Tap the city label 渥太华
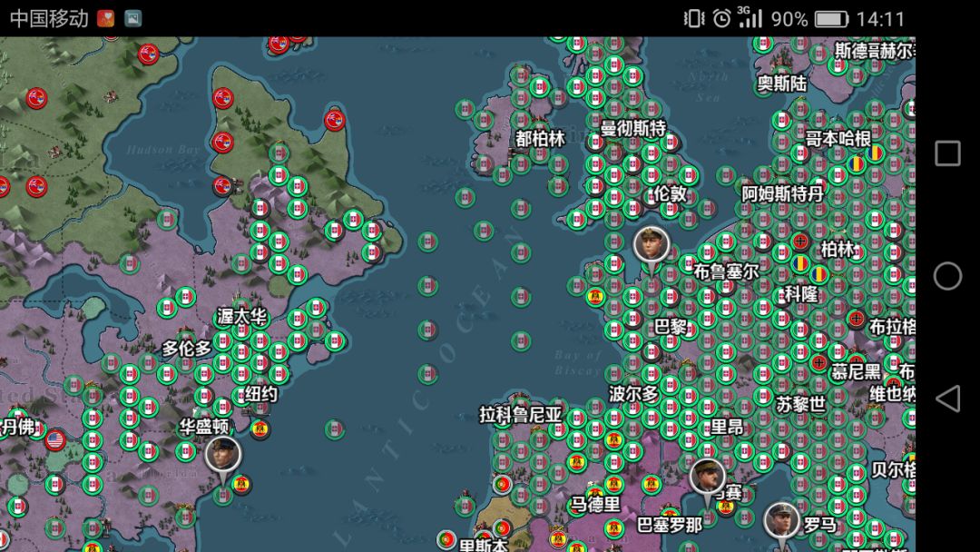Screen dimensions: 980x552 pos(242,316)
